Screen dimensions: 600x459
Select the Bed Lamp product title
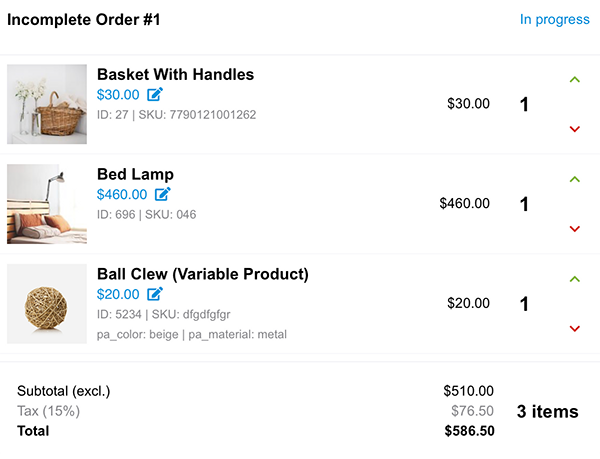point(135,174)
